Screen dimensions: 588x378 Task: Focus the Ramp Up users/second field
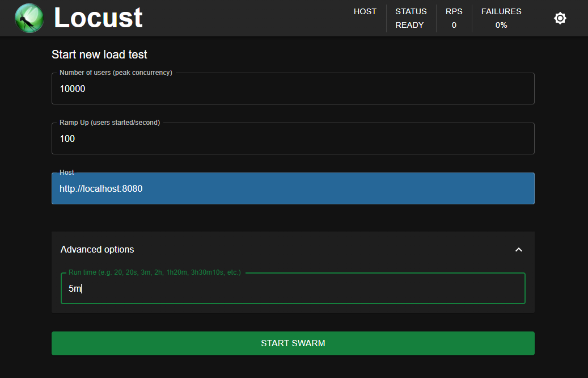293,138
